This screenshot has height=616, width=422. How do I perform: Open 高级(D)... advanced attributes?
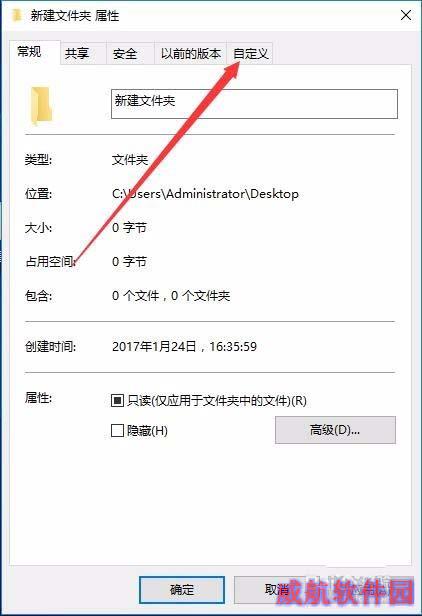[x=335, y=430]
